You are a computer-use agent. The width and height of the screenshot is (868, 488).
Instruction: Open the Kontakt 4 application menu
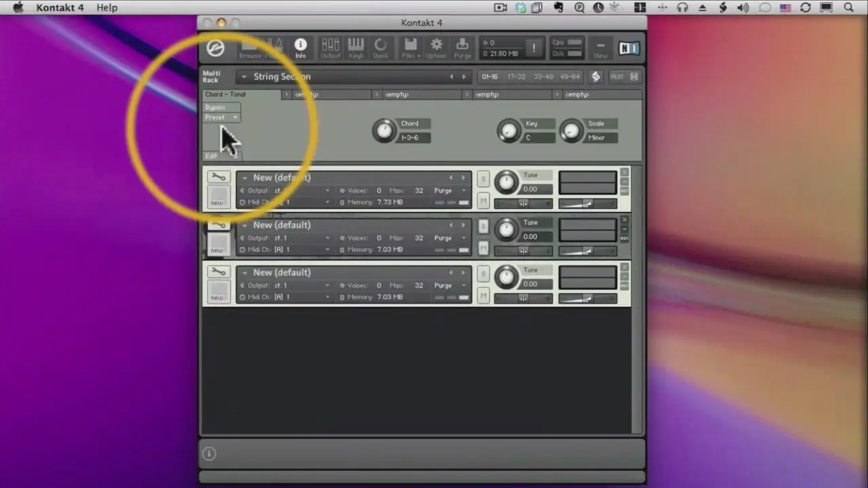pyautogui.click(x=60, y=7)
